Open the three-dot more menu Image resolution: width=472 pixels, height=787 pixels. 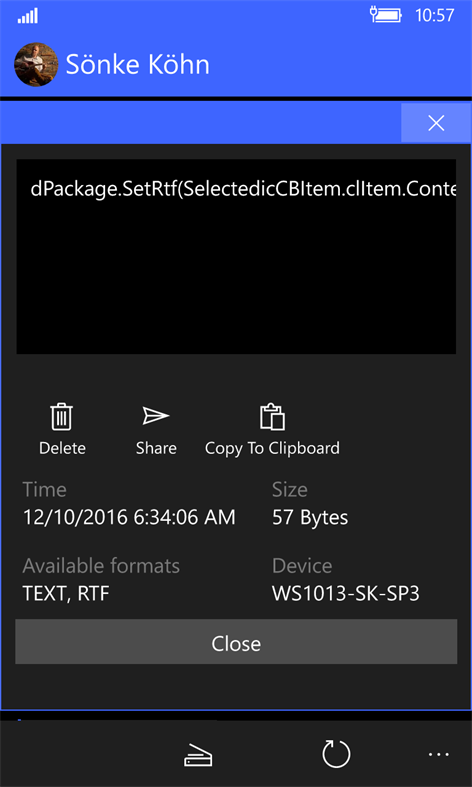(438, 754)
